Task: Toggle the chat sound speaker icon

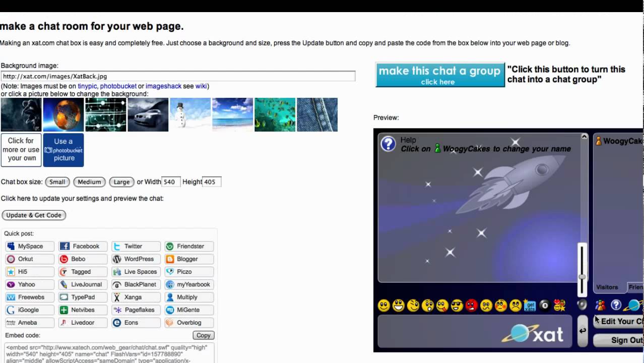Action: click(582, 305)
